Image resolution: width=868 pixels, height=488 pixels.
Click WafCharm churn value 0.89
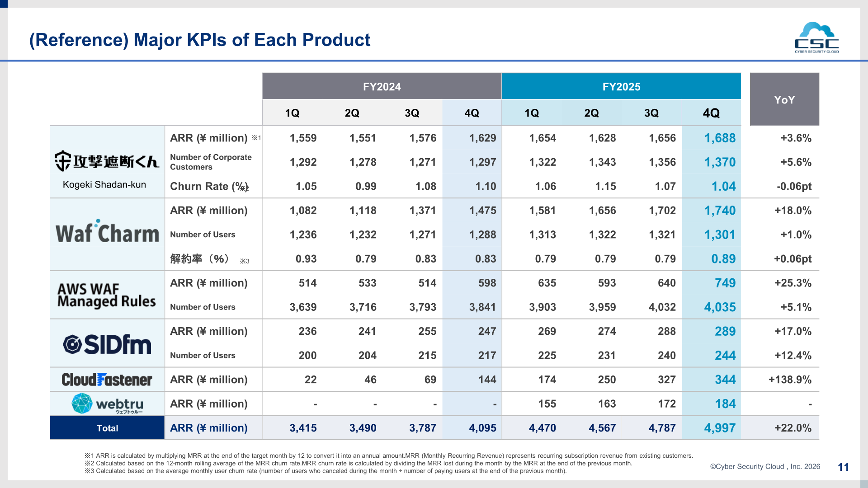point(723,258)
